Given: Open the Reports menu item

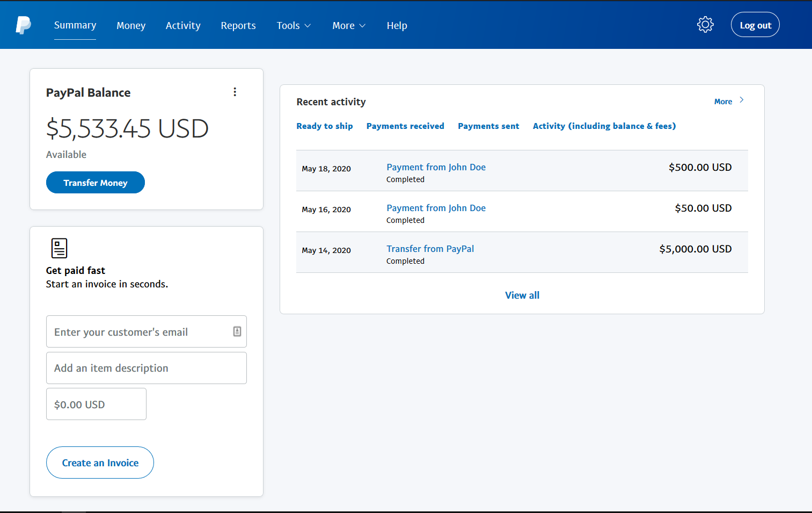Looking at the screenshot, I should [x=238, y=26].
